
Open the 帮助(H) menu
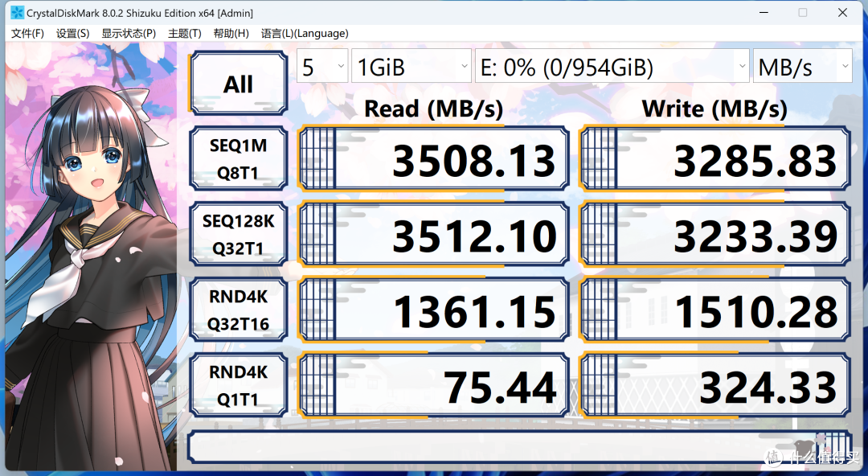[231, 33]
